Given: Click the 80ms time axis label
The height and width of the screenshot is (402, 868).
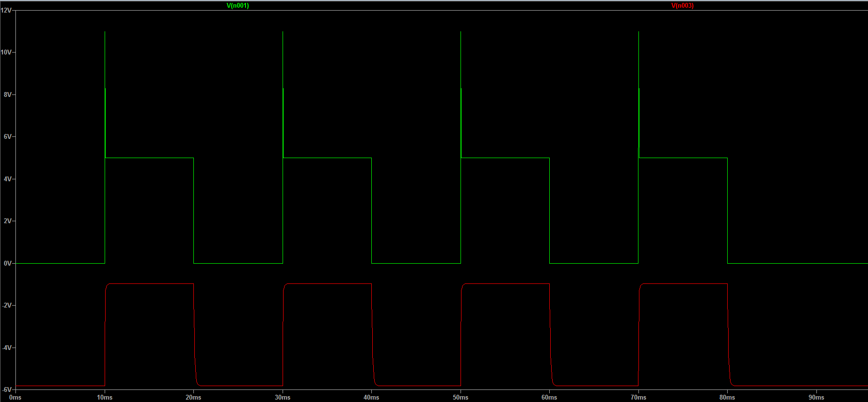Looking at the screenshot, I should click(727, 398).
